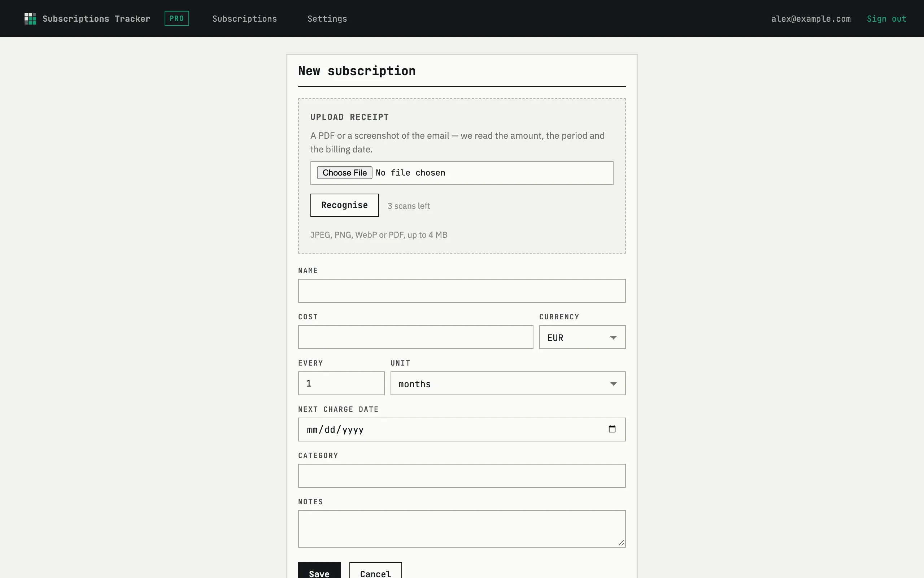The width and height of the screenshot is (924, 578).
Task: Open the Unit dropdown showing months
Action: (x=508, y=383)
